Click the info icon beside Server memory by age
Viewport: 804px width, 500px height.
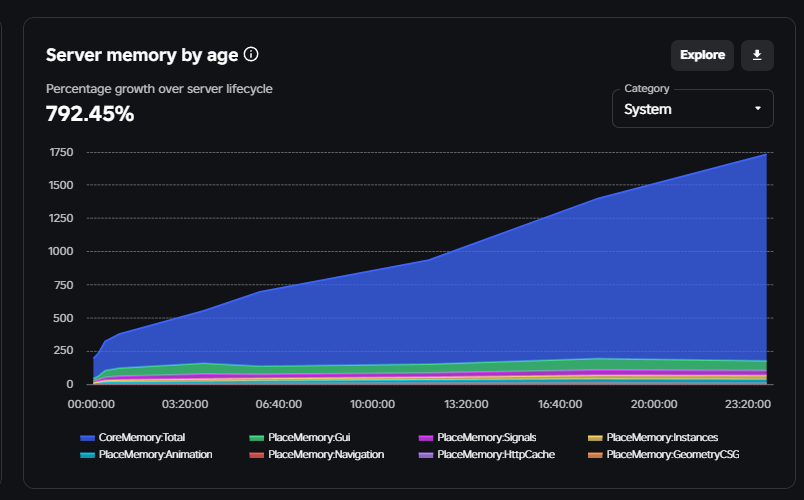click(x=251, y=54)
